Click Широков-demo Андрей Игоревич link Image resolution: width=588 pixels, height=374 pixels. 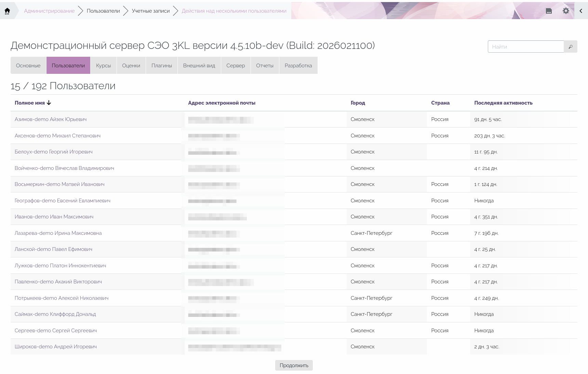[56, 347]
